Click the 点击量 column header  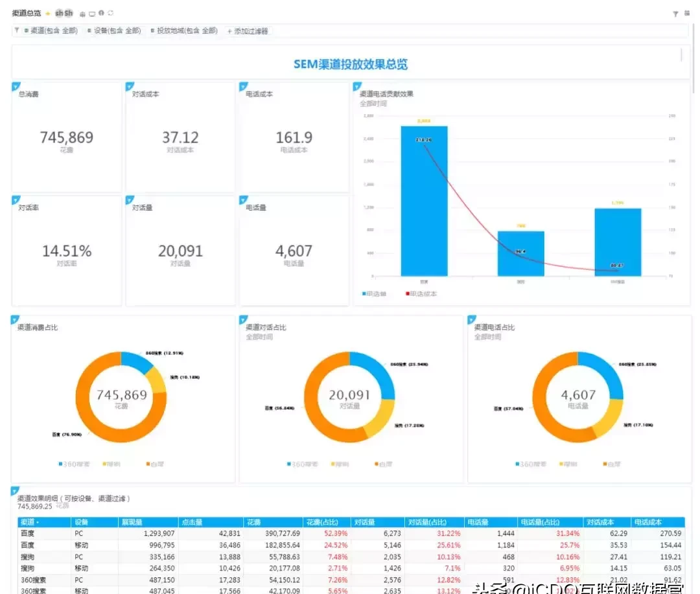pyautogui.click(x=211, y=522)
